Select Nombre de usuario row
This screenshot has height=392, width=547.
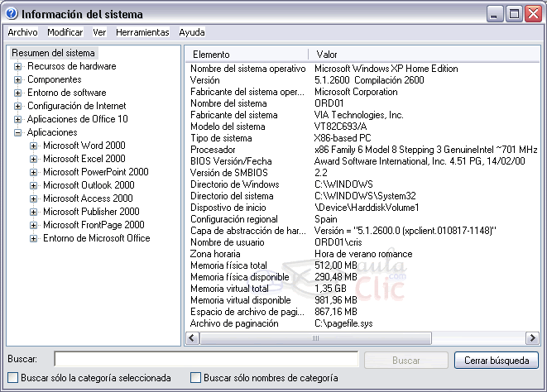362,242
